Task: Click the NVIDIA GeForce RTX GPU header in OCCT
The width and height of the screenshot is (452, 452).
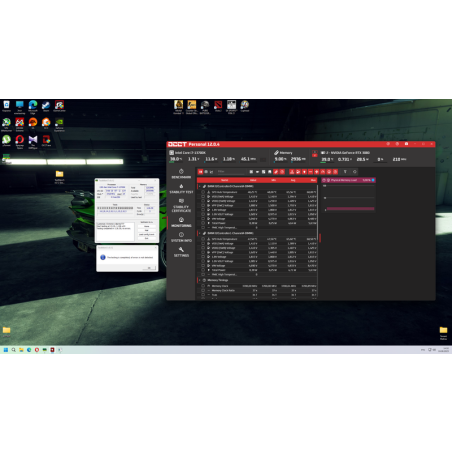Action: tap(345, 153)
